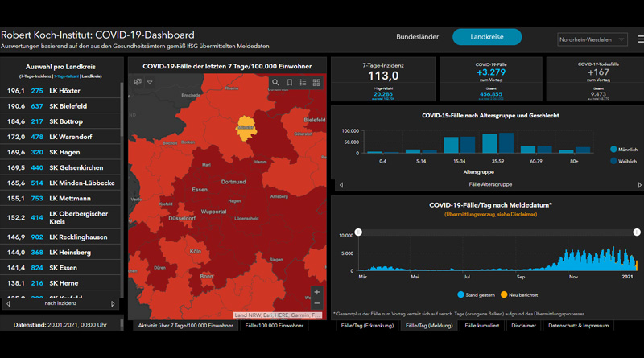The width and height of the screenshot is (644, 358).
Task: Click the Bonn label on the map
Action: pyautogui.click(x=207, y=276)
